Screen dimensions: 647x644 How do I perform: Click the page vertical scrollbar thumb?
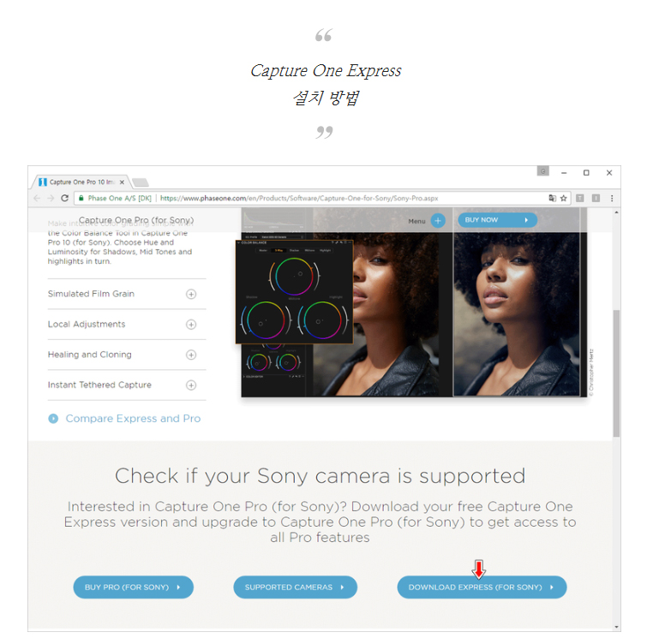click(616, 373)
